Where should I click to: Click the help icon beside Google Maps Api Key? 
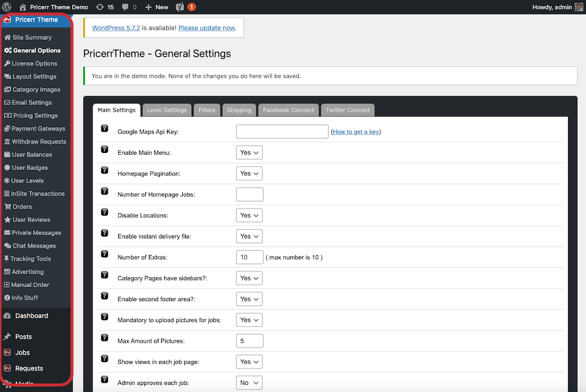tap(105, 128)
